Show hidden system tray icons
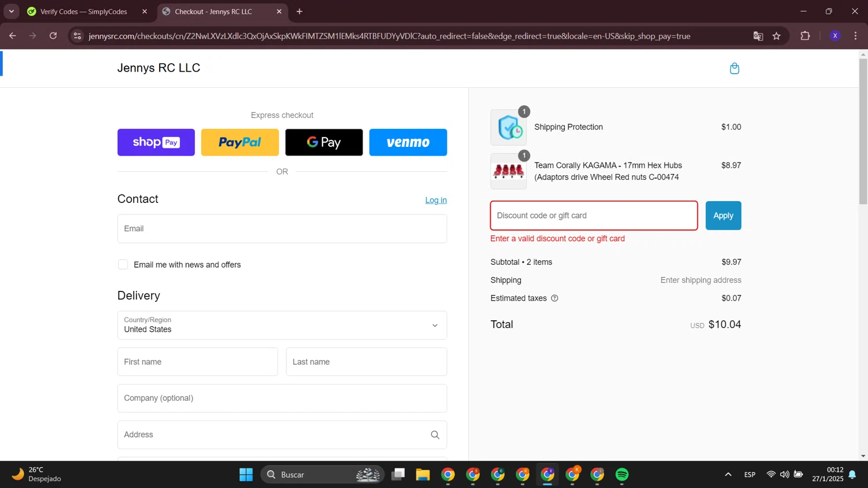Screen dimensions: 868x488 (x=728, y=475)
